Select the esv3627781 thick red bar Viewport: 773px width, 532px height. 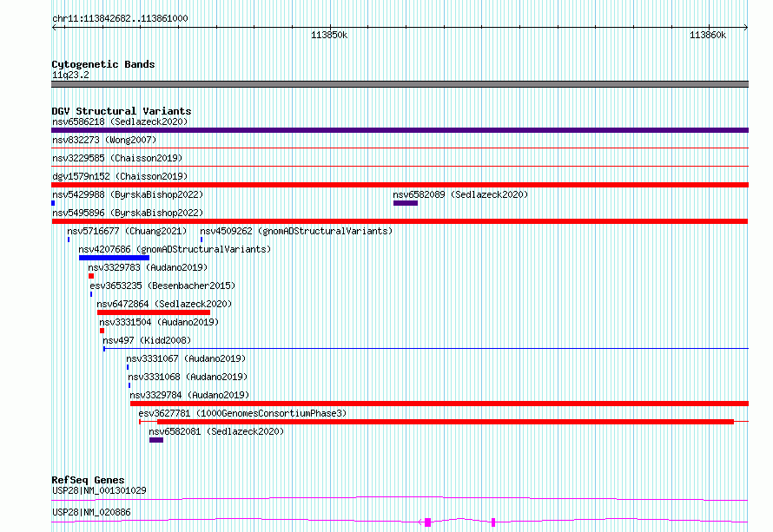click(446, 422)
